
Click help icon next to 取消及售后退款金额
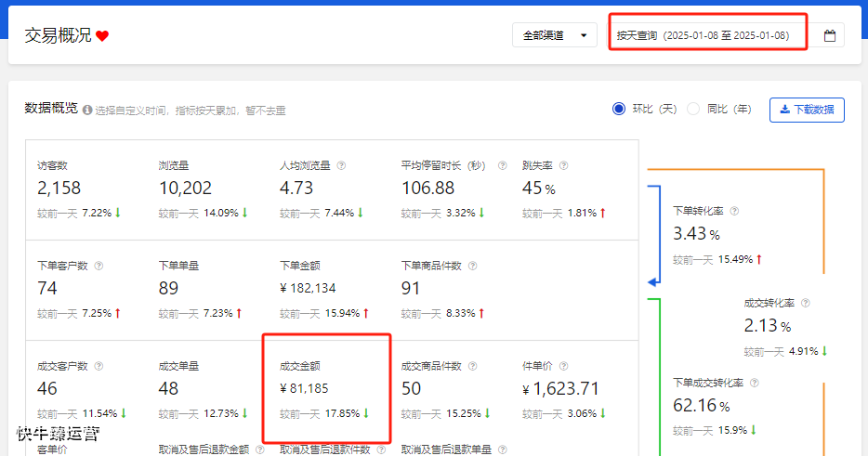259,449
